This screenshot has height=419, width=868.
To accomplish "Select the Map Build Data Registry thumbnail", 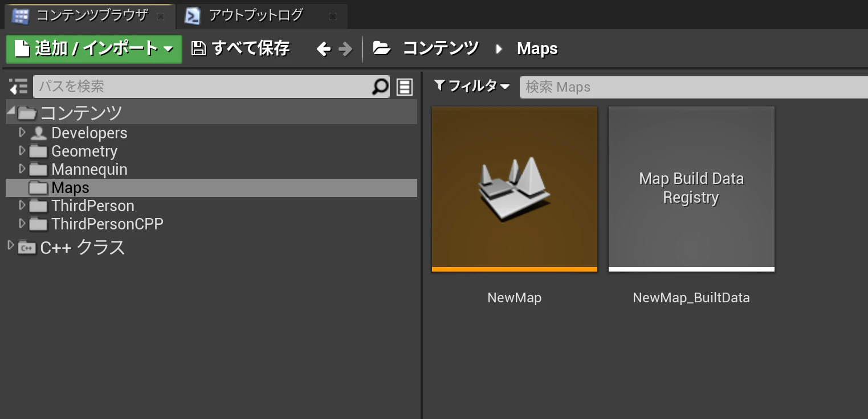I will (x=691, y=189).
